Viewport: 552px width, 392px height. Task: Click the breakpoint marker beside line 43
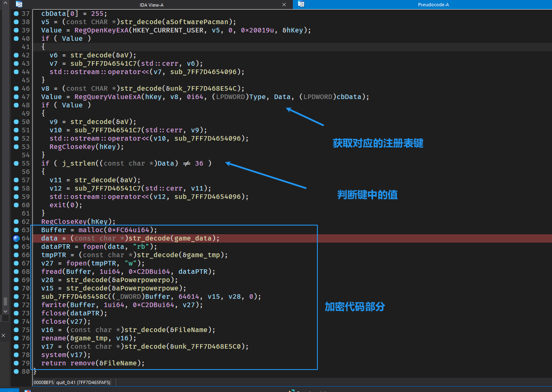(16, 64)
